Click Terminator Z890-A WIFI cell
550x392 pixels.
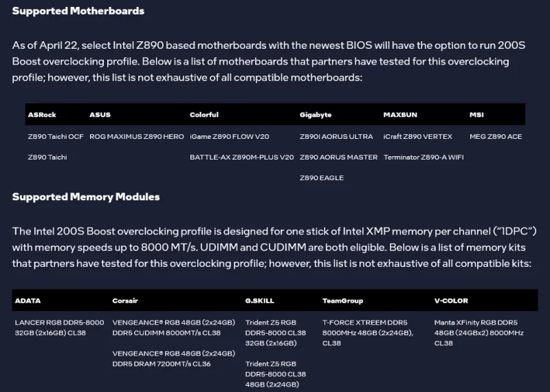click(x=423, y=157)
